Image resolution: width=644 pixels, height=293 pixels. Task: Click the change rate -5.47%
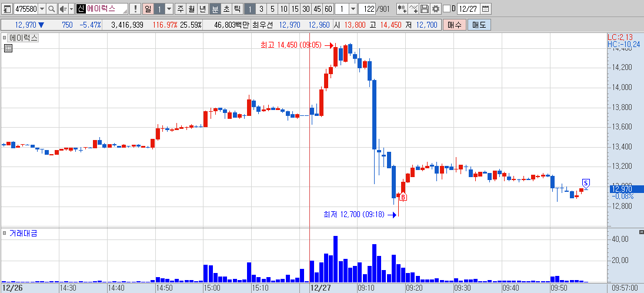point(90,25)
